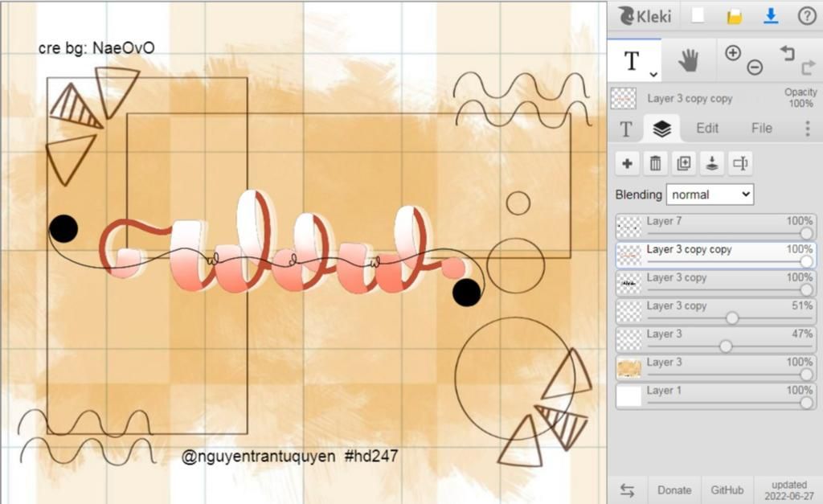Click the '@nguyentrantuquyen #hd247' text on canvas
Image resolution: width=823 pixels, height=504 pixels.
(289, 457)
